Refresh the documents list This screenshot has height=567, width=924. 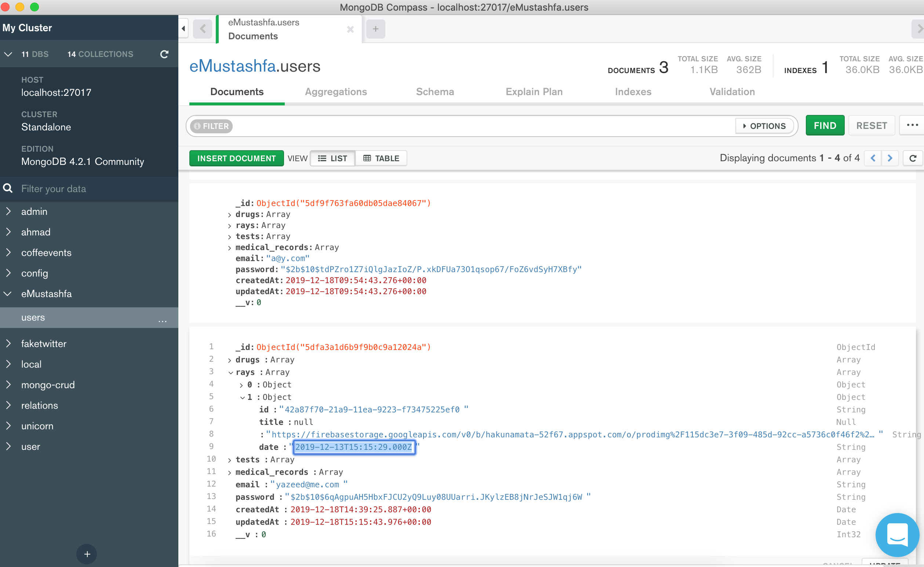pyautogui.click(x=913, y=158)
